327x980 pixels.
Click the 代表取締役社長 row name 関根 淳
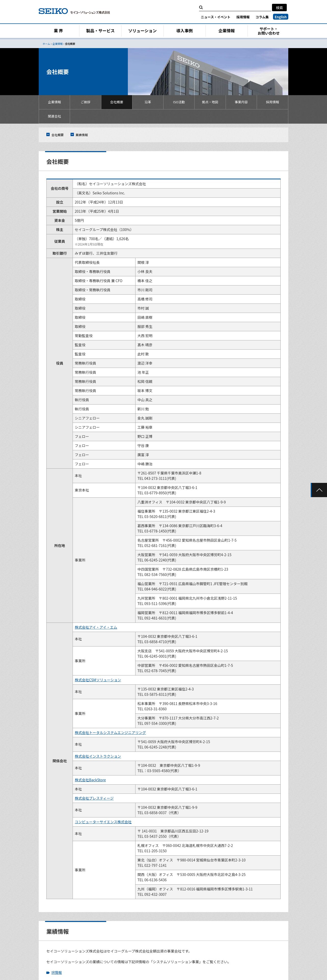[x=143, y=263]
